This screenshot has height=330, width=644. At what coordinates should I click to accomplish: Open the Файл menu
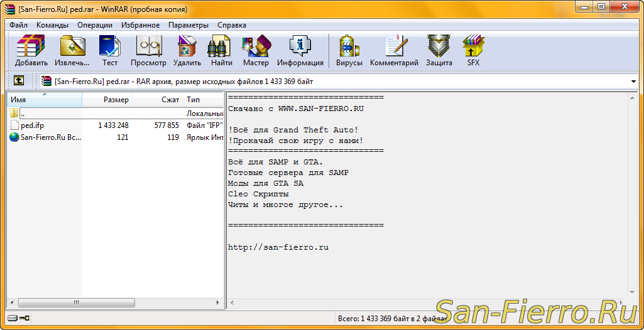tap(18, 25)
